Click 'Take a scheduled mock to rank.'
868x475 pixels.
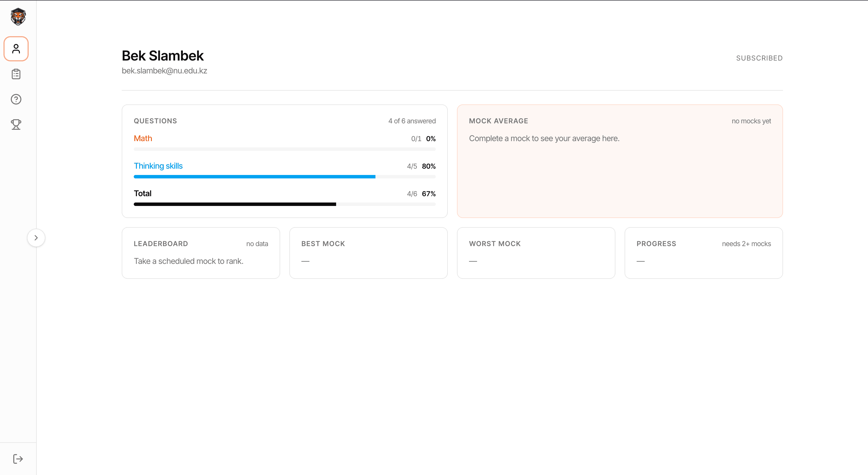(x=189, y=261)
